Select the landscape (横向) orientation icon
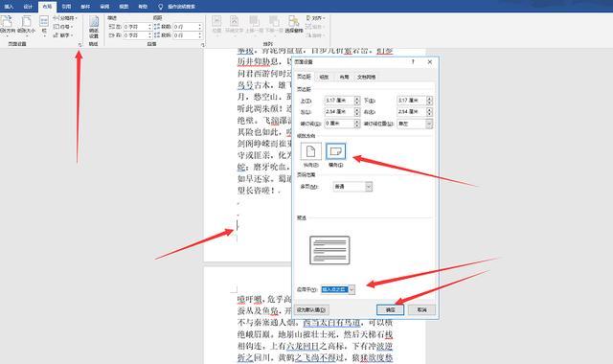The height and width of the screenshot is (364, 613). click(x=335, y=151)
